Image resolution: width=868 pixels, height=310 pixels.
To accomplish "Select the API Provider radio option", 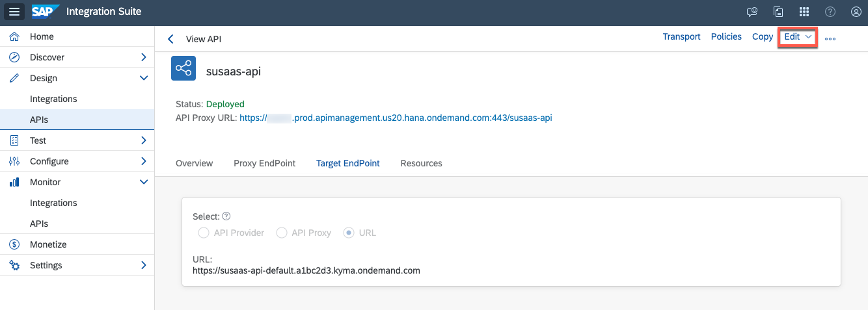I will [203, 233].
